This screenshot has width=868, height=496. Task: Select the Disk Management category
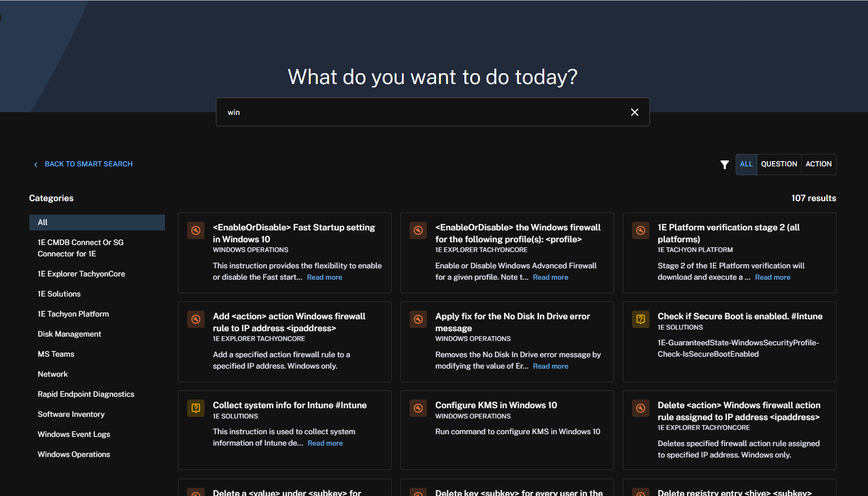click(69, 334)
